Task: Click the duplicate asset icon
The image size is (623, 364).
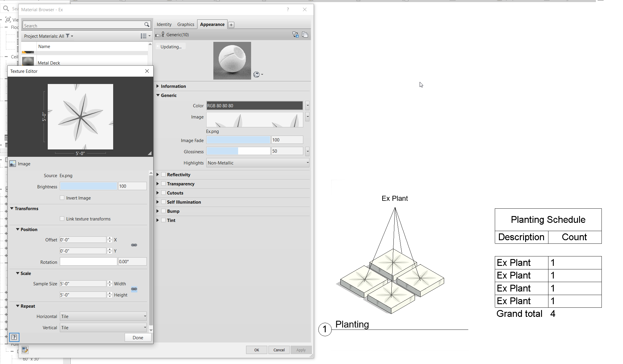Action: click(x=305, y=34)
